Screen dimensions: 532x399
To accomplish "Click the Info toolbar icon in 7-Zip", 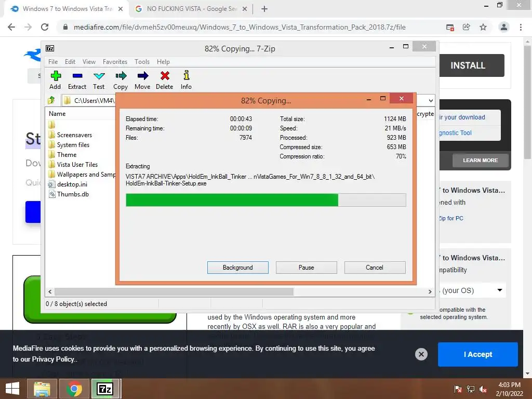I will [187, 76].
